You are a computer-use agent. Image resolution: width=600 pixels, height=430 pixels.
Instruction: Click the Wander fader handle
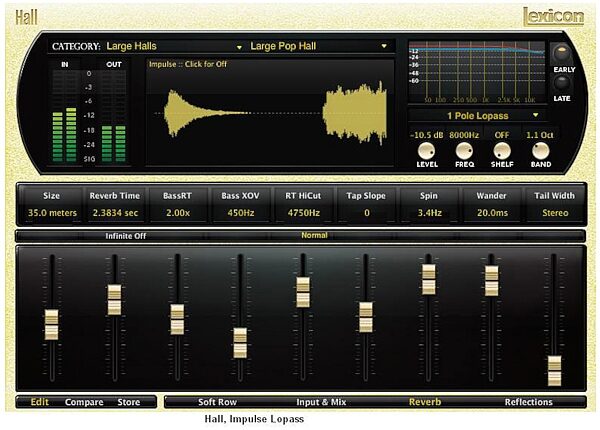[x=492, y=281]
